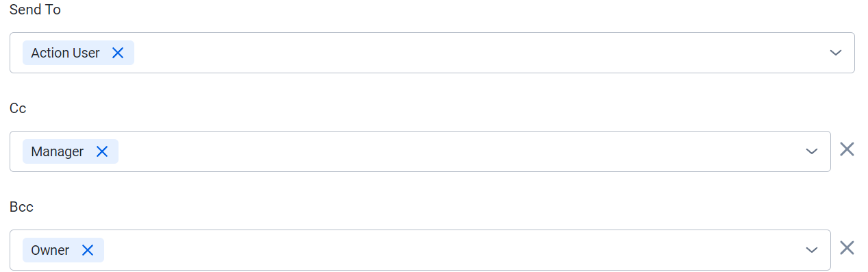868x272 pixels.
Task: Expand the Cc dropdown chevron
Action: tap(812, 151)
